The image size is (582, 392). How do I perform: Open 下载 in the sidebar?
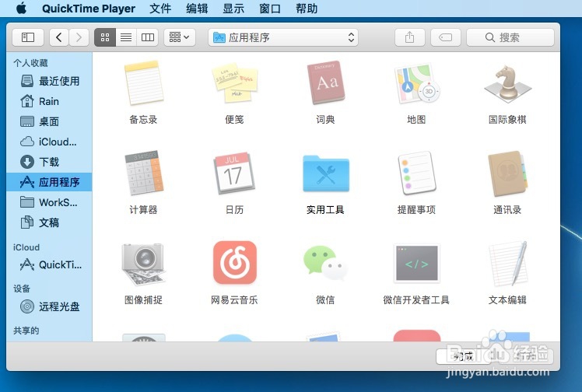pyautogui.click(x=49, y=162)
